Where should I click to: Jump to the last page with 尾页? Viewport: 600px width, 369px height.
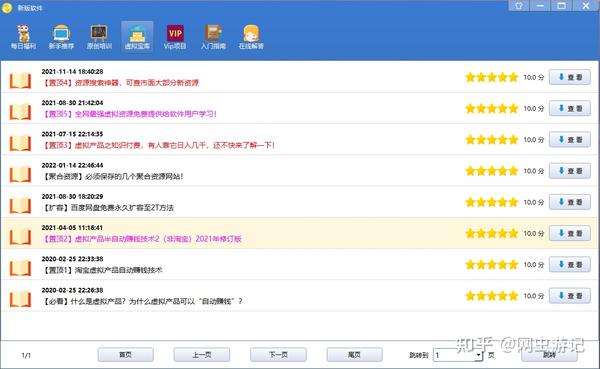[x=354, y=355]
